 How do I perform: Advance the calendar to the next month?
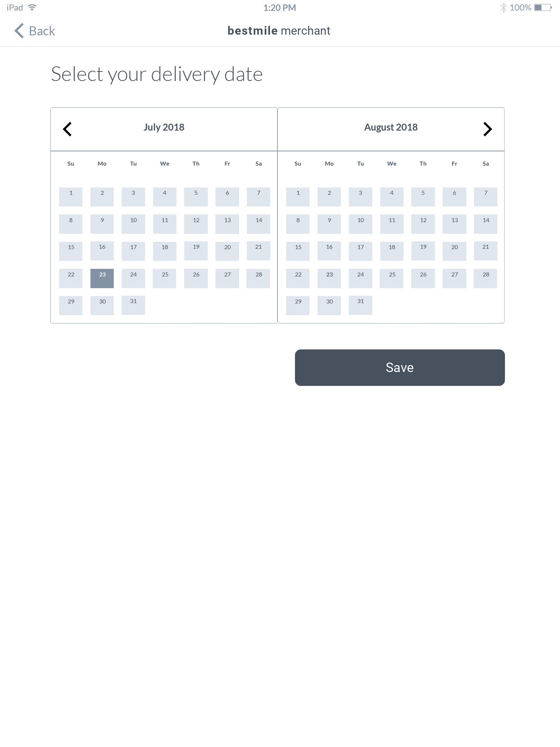pyautogui.click(x=487, y=129)
